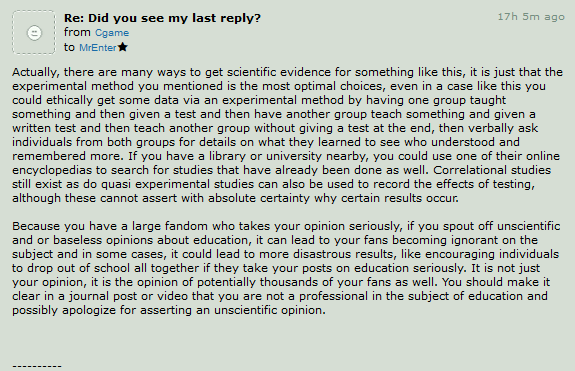Open MrEnter's profile link
The height and width of the screenshot is (371, 575).
coord(98,48)
